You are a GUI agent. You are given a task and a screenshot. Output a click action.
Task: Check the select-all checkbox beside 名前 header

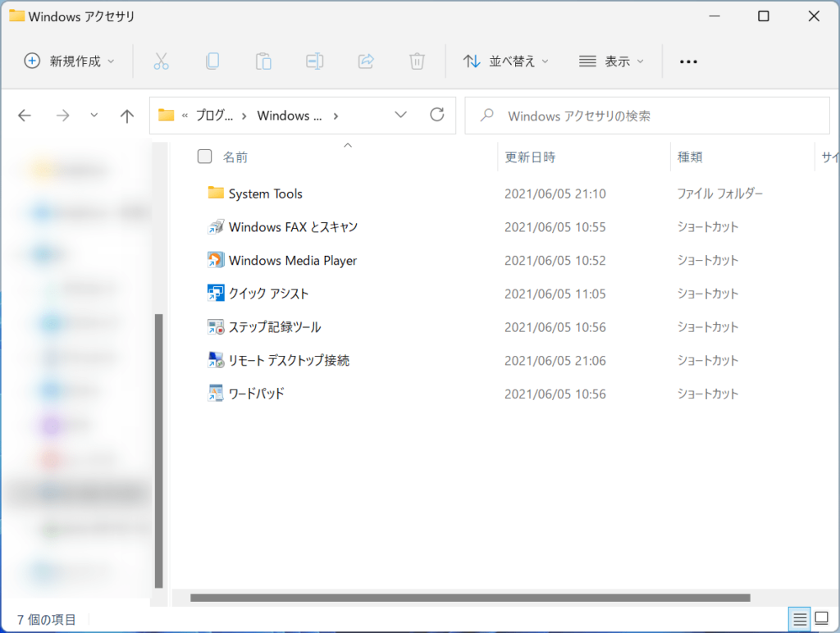coord(203,156)
